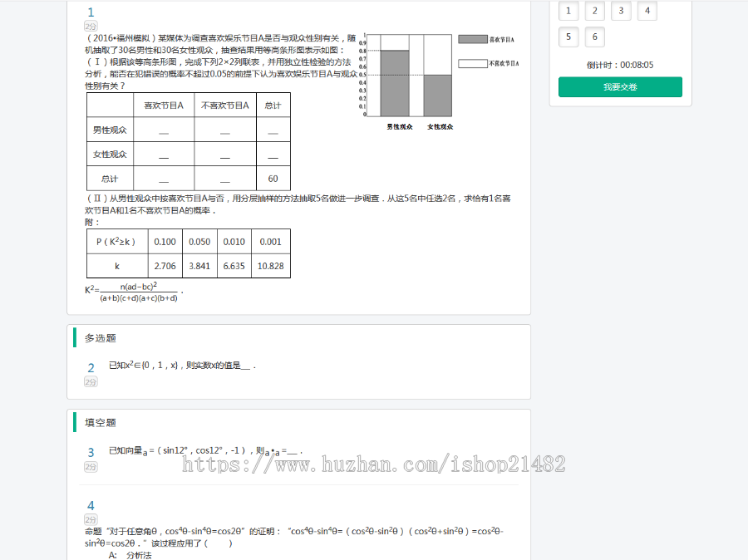Click the bar chart image of question 1
Image resolution: width=748 pixels, height=560 pixels.
coord(439,81)
